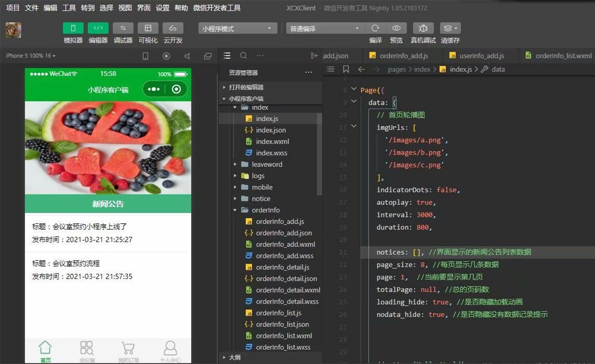Open the visualization tool button

coord(148,28)
